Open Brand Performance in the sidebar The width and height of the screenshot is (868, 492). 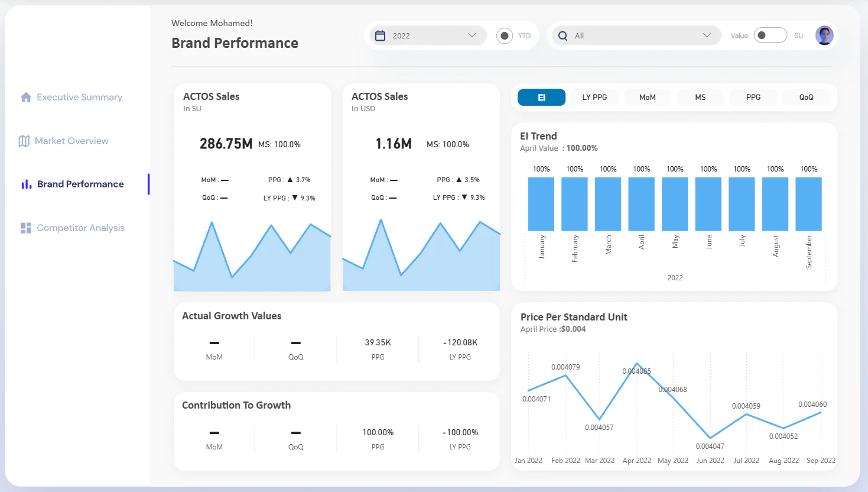click(x=80, y=184)
